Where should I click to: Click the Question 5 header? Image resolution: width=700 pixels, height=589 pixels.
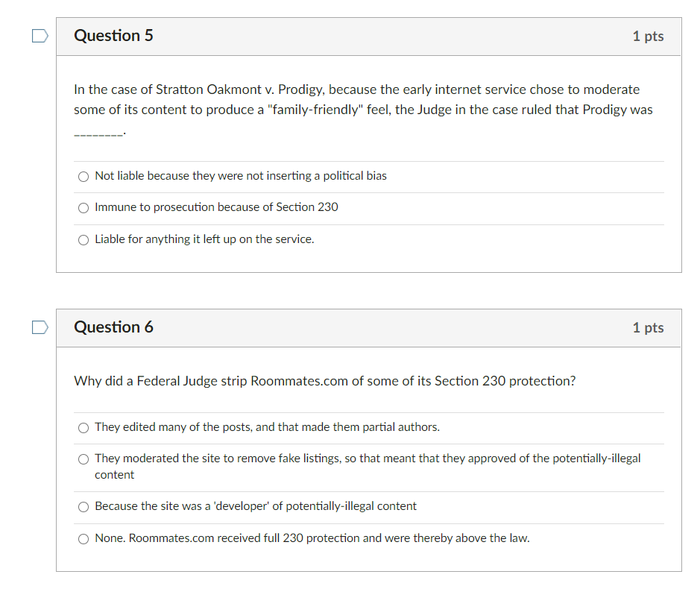coord(113,35)
